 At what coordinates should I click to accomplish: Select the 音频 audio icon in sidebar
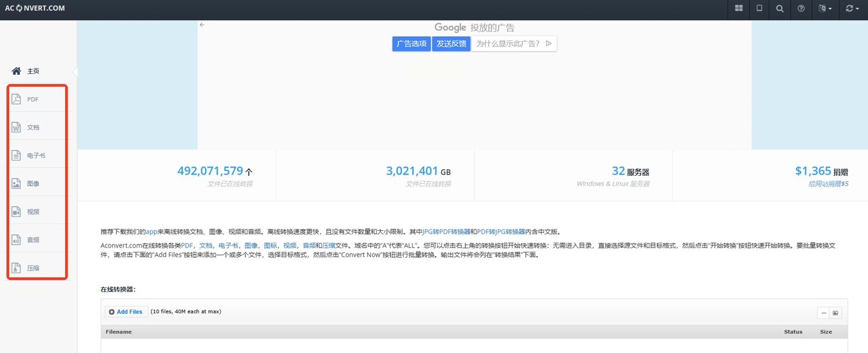pos(17,240)
